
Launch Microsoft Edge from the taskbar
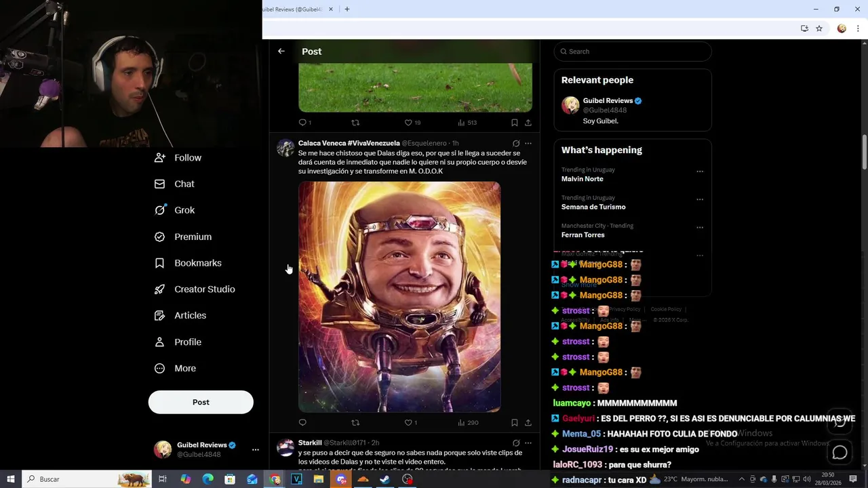click(208, 479)
